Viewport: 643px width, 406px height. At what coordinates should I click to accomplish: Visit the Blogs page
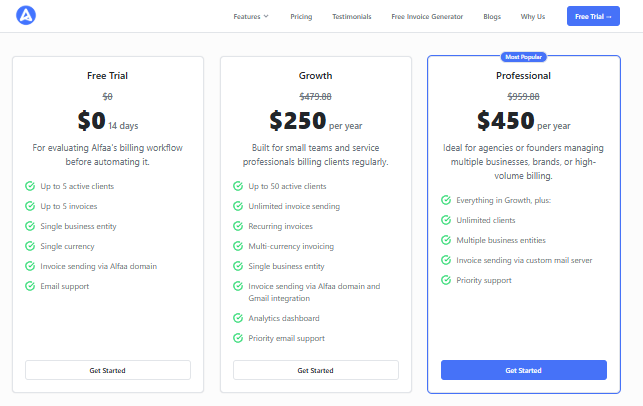(x=492, y=16)
